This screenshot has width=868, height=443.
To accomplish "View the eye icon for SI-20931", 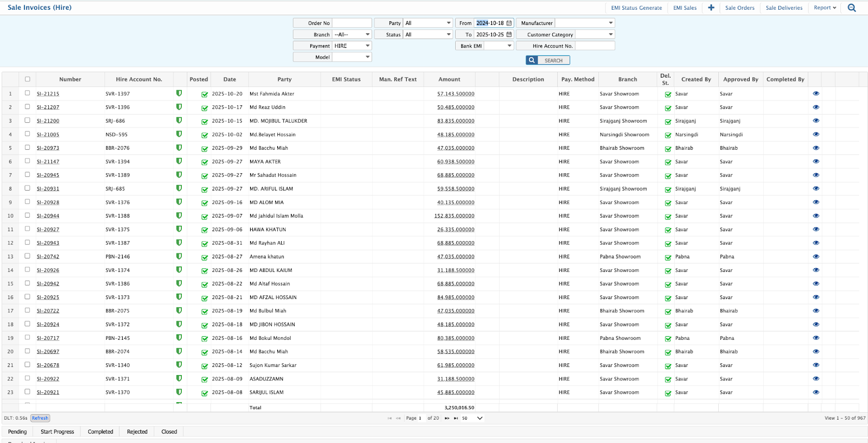I will pyautogui.click(x=816, y=188).
